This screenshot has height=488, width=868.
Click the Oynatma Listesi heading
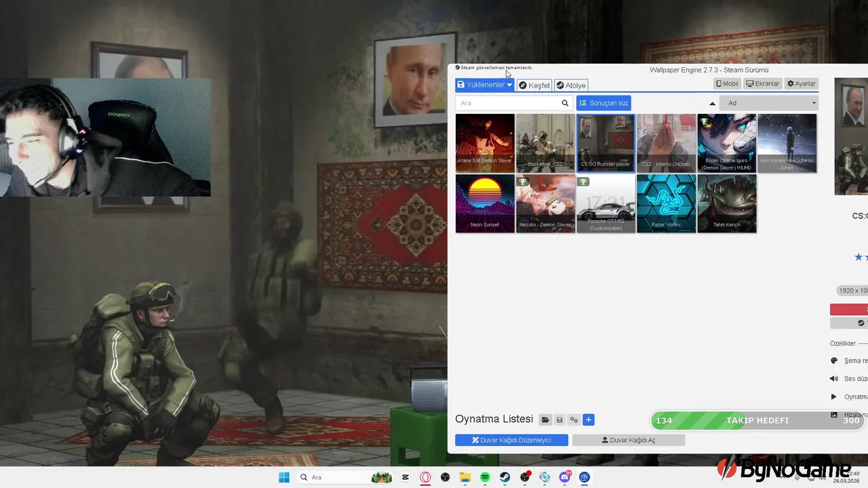(494, 420)
